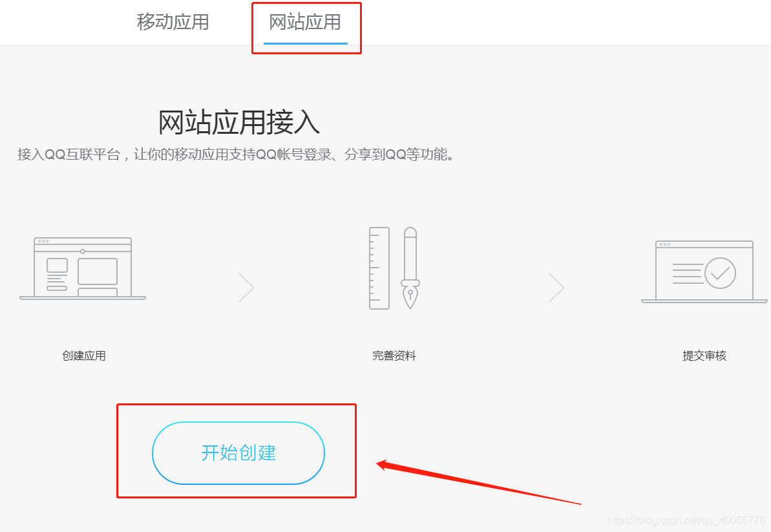Click the 网站应用接入 heading

[x=239, y=122]
